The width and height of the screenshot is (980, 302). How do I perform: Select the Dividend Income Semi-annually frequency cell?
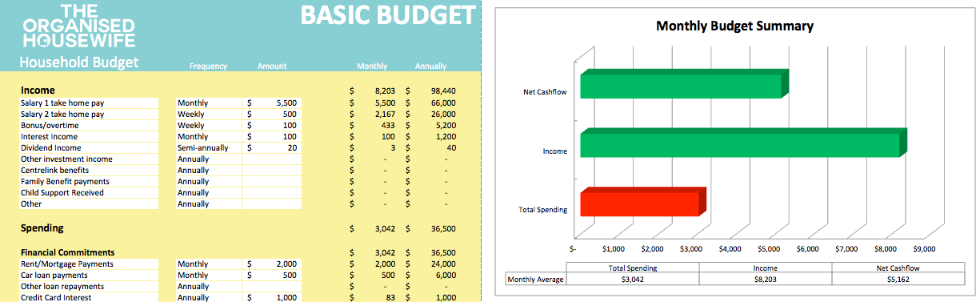click(x=208, y=148)
